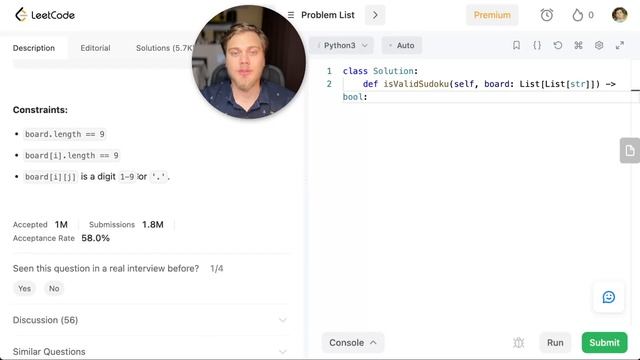Image resolution: width=640 pixels, height=360 pixels.
Task: Click the Accepted 1M value
Action: coord(61,224)
